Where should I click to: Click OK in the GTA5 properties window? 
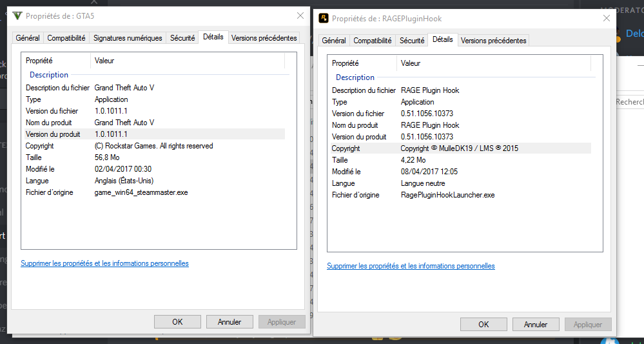coord(177,322)
